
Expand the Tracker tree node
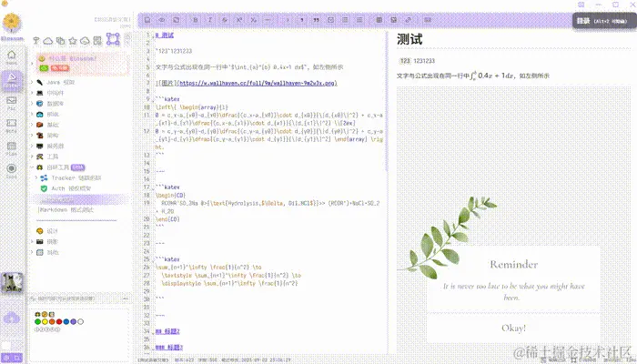click(x=36, y=178)
